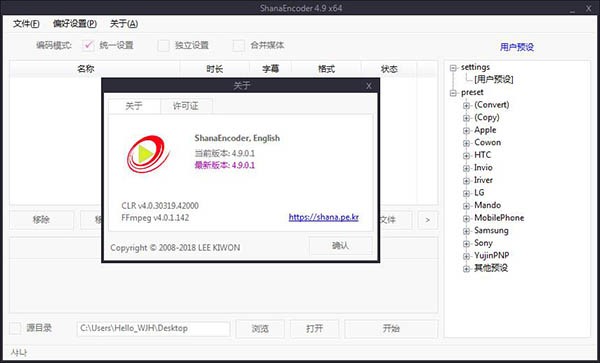
Task: Expand the LG preset node
Action: [466, 194]
